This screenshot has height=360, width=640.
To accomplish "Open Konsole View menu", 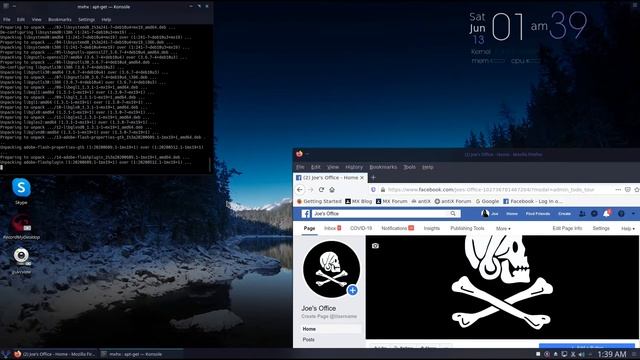I will [x=36, y=19].
